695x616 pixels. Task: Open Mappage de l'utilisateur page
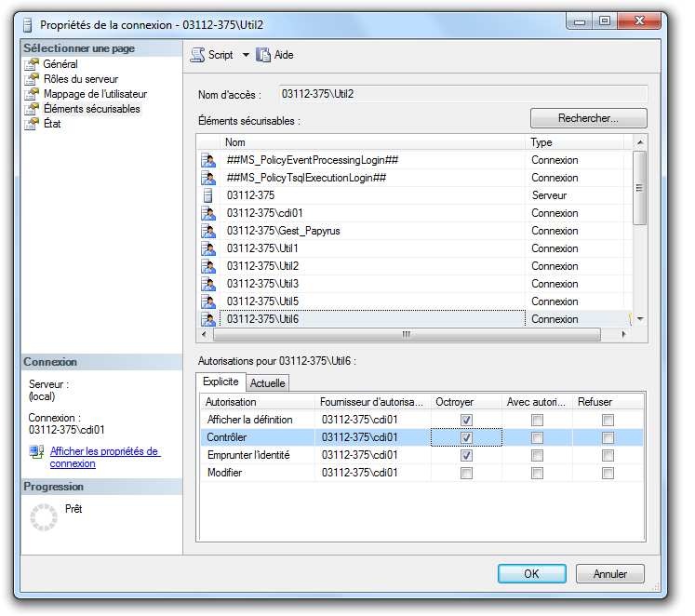point(95,94)
